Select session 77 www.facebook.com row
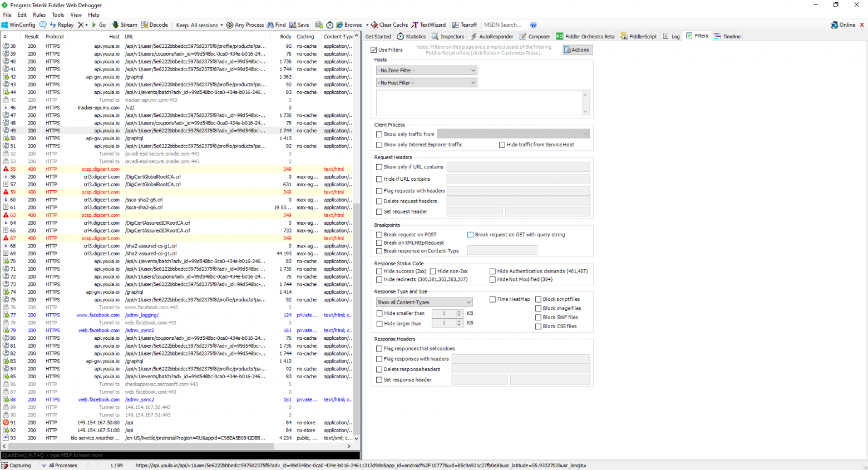Viewport: 868px width, 470px height. (178, 315)
